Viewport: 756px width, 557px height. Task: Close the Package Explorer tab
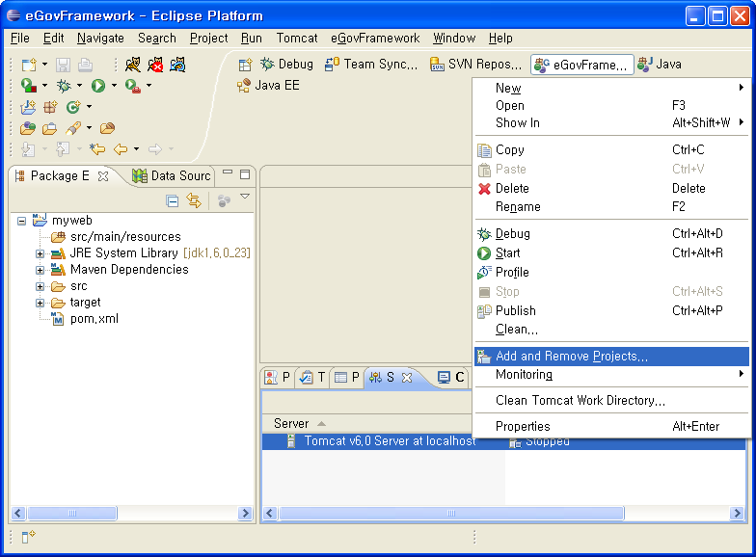click(102, 176)
